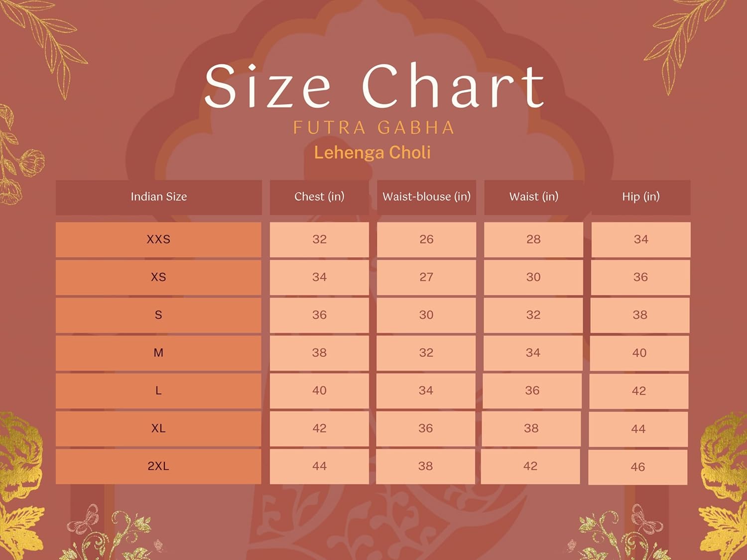Click the waist value for M

[x=533, y=353]
